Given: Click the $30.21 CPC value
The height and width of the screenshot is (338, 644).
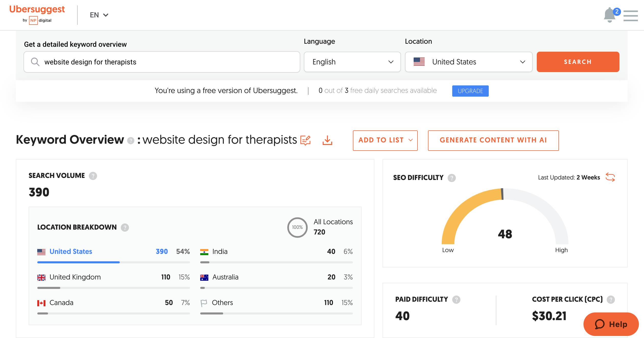Looking at the screenshot, I should [x=549, y=316].
